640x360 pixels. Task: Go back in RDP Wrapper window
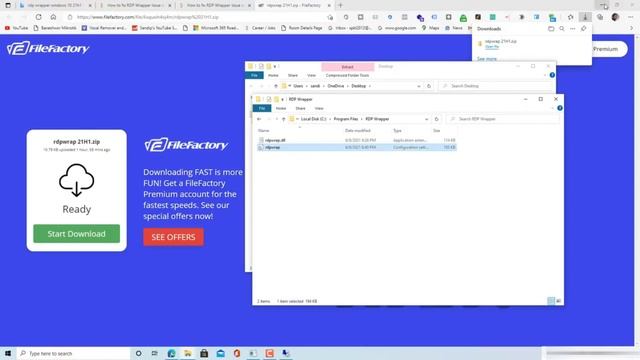click(259, 119)
